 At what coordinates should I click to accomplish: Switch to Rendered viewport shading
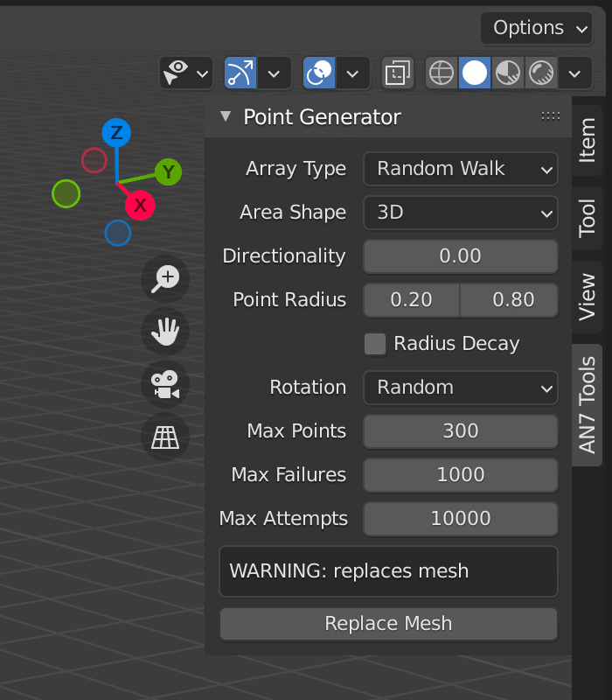pyautogui.click(x=541, y=73)
